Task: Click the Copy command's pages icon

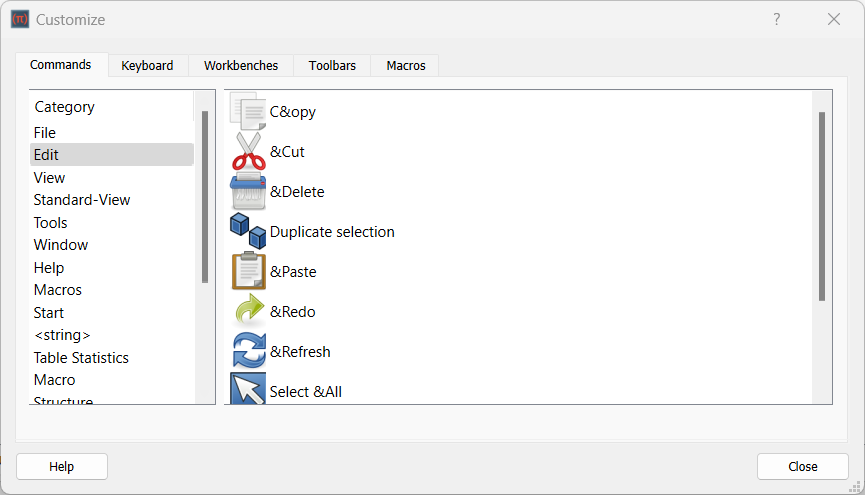Action: tap(248, 111)
